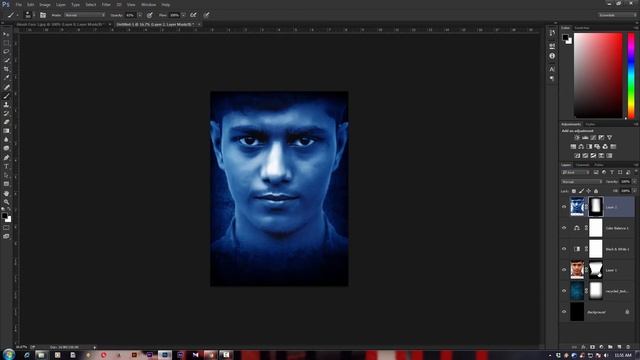Screen dimensions: 640x360
Task: Open the layer Opacity dropdown arrow
Action: click(634, 182)
